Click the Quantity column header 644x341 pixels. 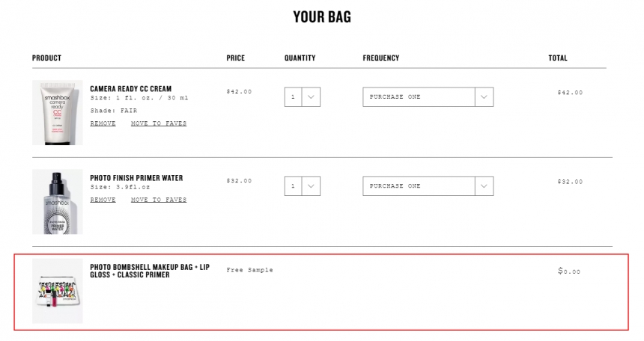(300, 58)
